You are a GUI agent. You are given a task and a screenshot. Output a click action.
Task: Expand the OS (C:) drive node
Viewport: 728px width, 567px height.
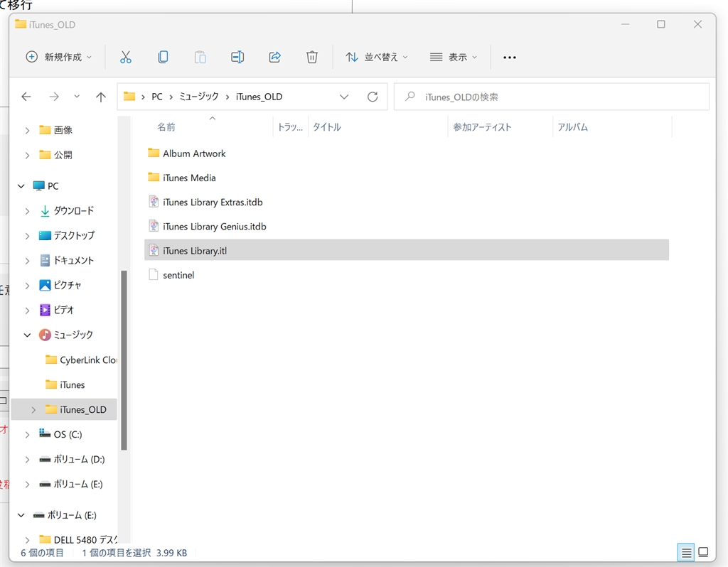(x=28, y=434)
